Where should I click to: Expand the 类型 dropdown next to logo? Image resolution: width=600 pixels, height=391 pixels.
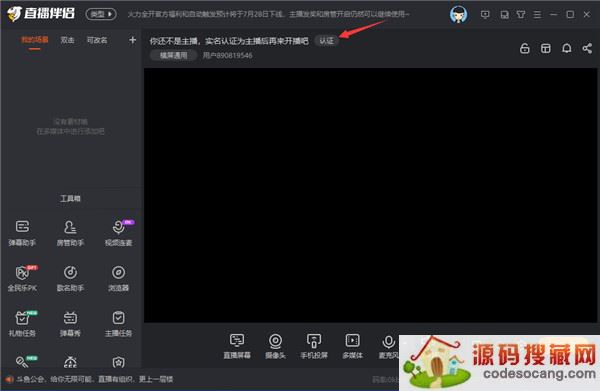(101, 14)
